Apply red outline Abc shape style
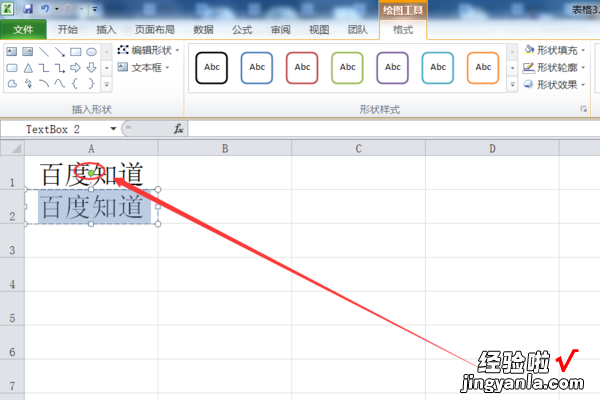The width and height of the screenshot is (600, 400). 302,68
